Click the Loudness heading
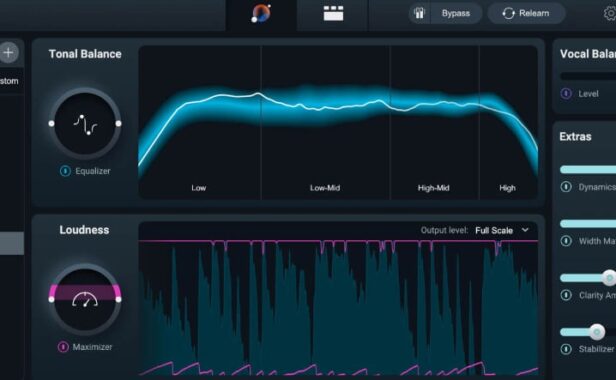 pos(84,230)
